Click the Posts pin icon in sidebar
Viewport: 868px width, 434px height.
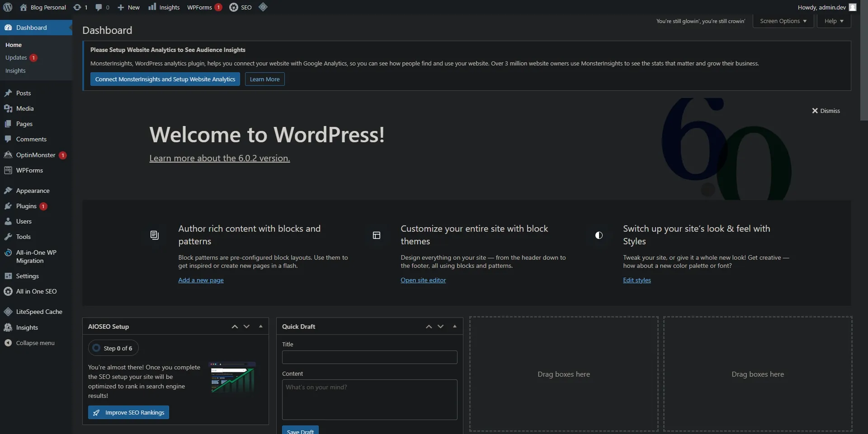click(8, 93)
